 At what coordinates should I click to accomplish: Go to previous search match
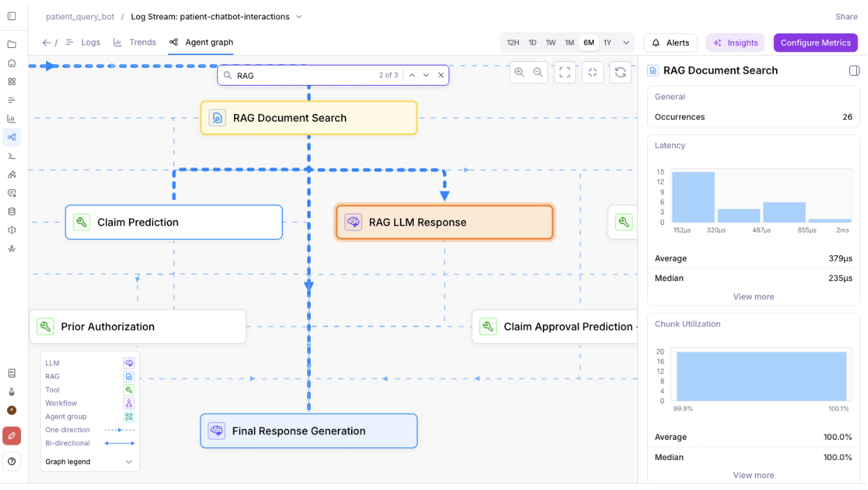(x=412, y=75)
